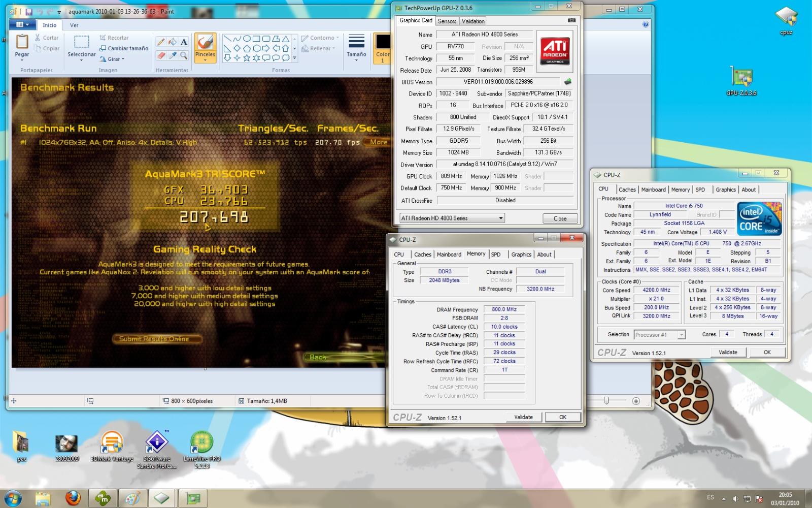This screenshot has width=812, height=508.
Task: Open the Processor #1 selection dropdown
Action: click(660, 334)
